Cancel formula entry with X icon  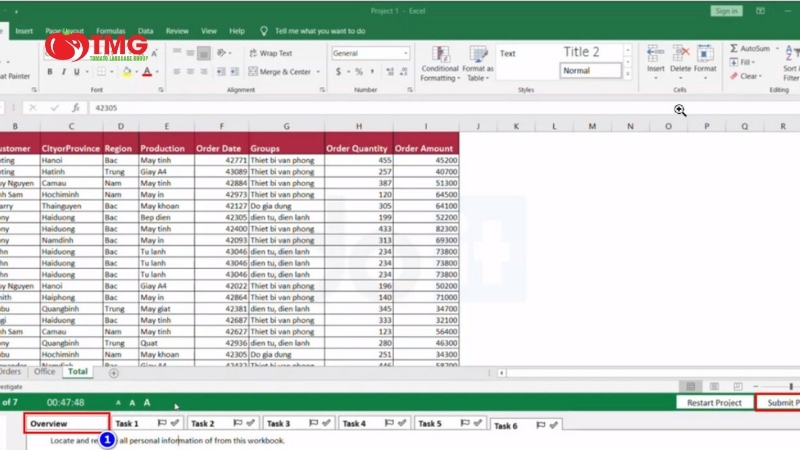(x=33, y=108)
